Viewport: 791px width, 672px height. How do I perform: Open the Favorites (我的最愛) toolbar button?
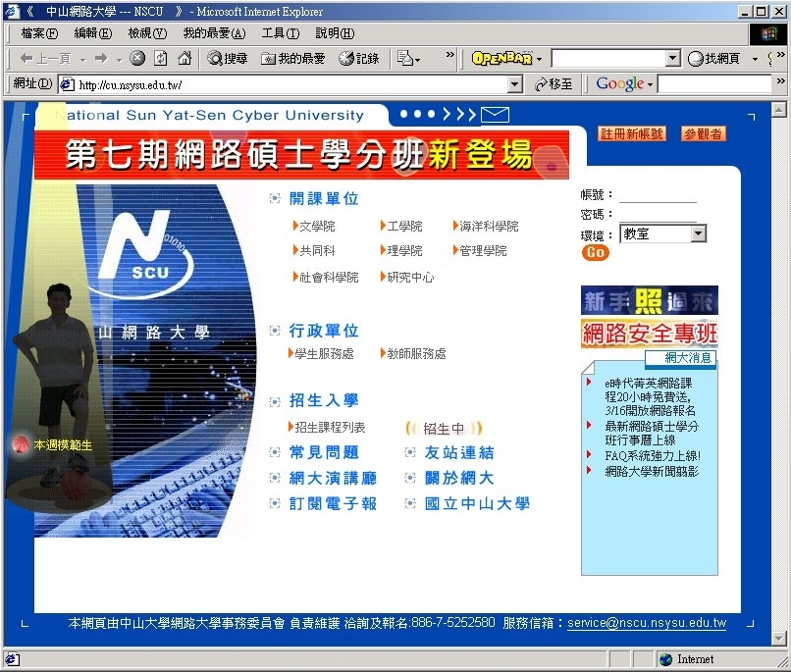tap(292, 59)
